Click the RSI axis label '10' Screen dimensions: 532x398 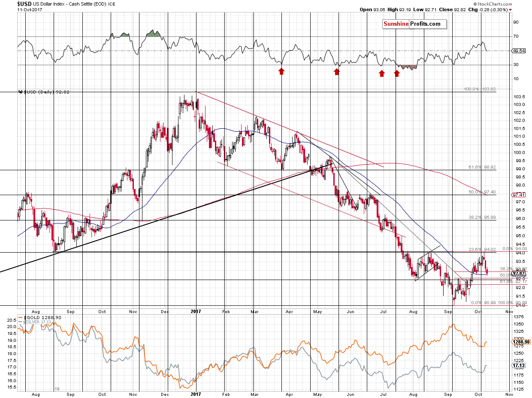517,79
